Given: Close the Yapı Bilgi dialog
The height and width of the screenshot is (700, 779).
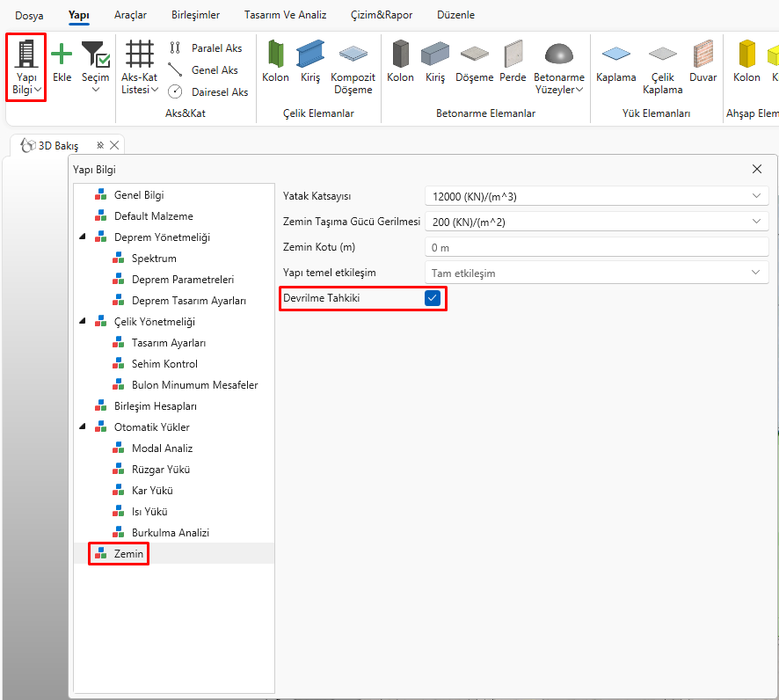Looking at the screenshot, I should pos(757,169).
